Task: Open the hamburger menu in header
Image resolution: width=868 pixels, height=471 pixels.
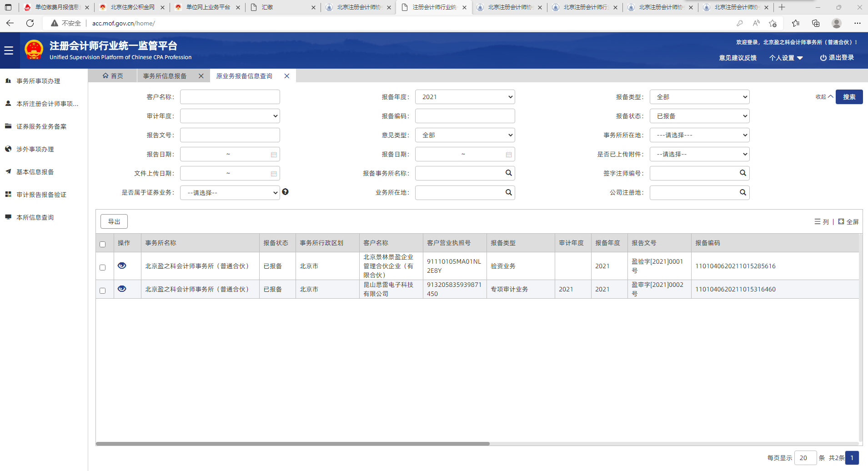Action: pos(9,50)
